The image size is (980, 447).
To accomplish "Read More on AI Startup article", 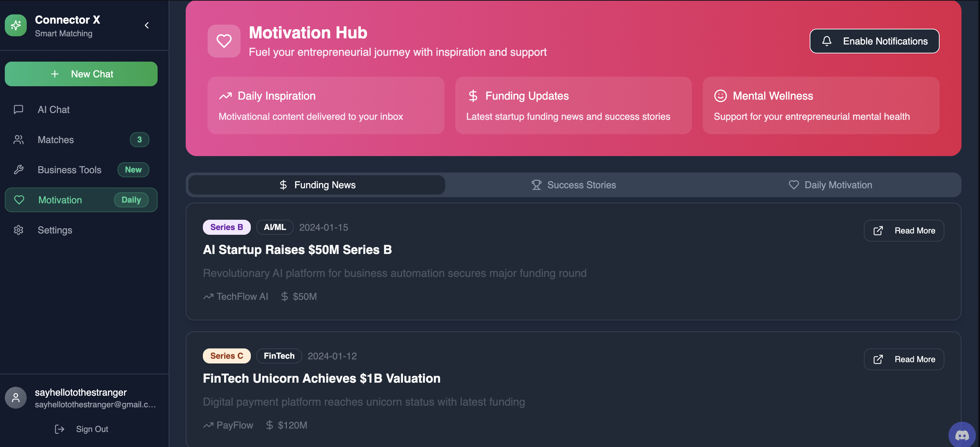I will 904,230.
